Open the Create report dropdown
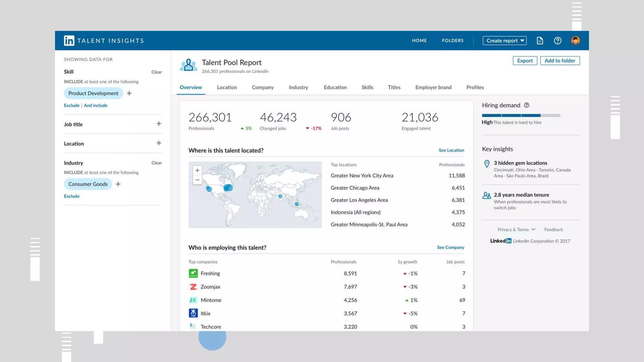 point(504,41)
